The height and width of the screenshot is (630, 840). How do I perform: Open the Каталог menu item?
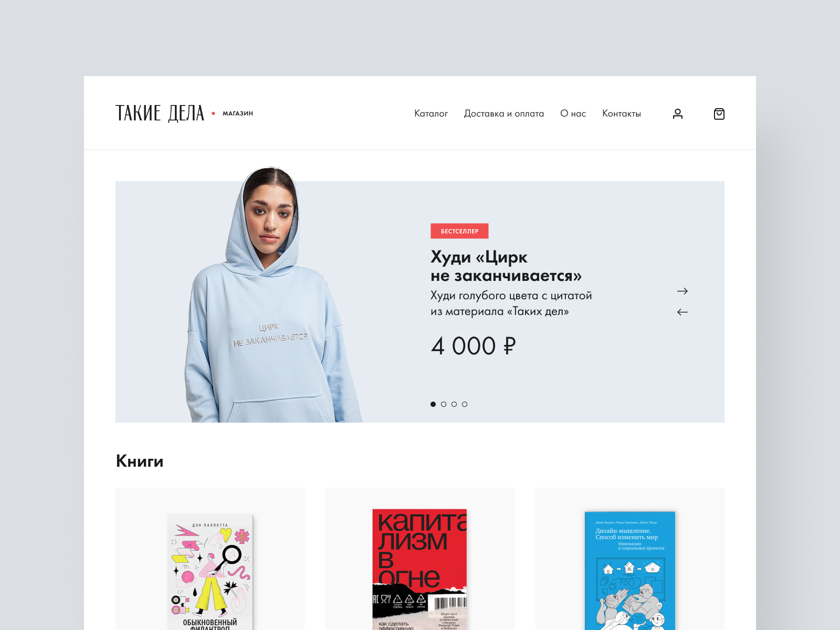coord(431,113)
